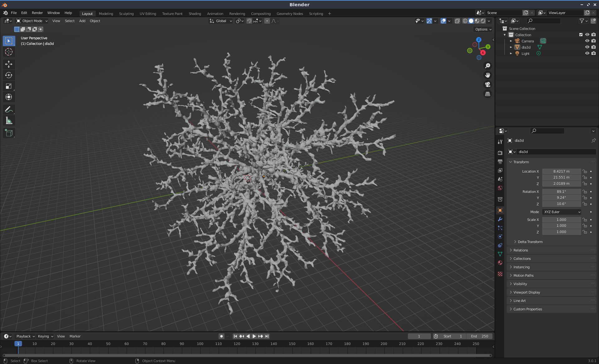The image size is (599, 364).
Task: Uncheck Collection exclude checkbox in outliner
Action: click(x=581, y=35)
